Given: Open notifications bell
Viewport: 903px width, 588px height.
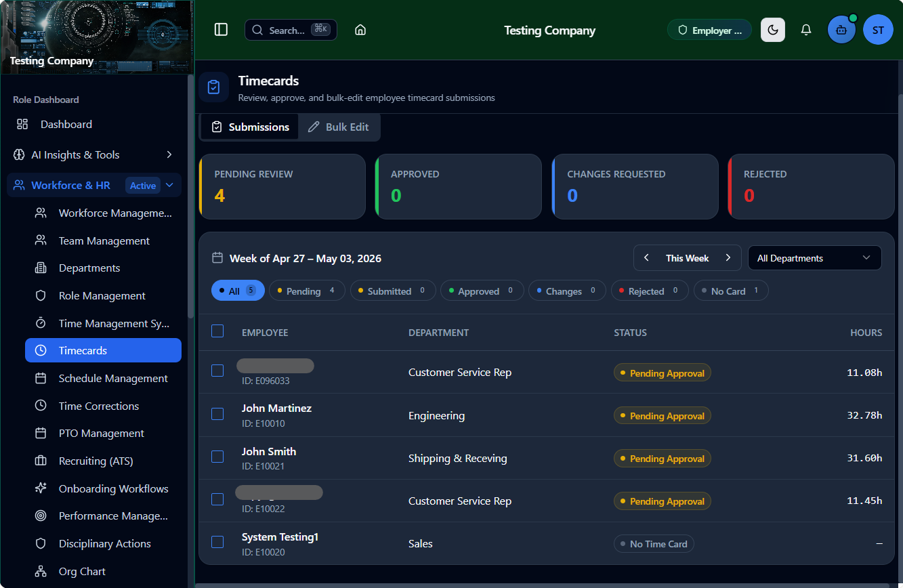Looking at the screenshot, I should point(806,30).
